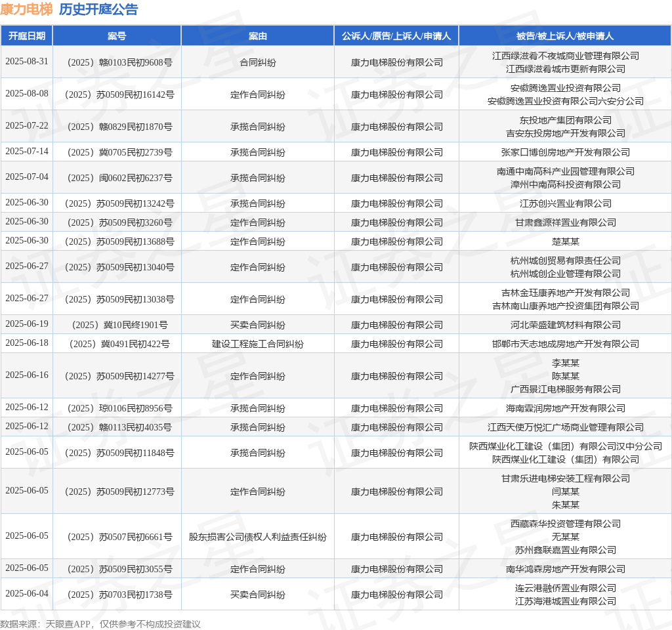Select the 案由 column header
Viewport: 672px width, 630px height.
coord(257,36)
